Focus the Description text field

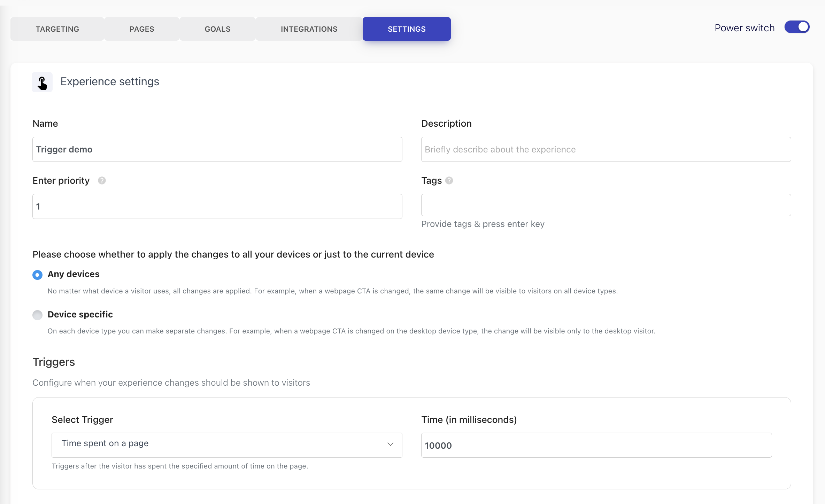click(x=606, y=149)
